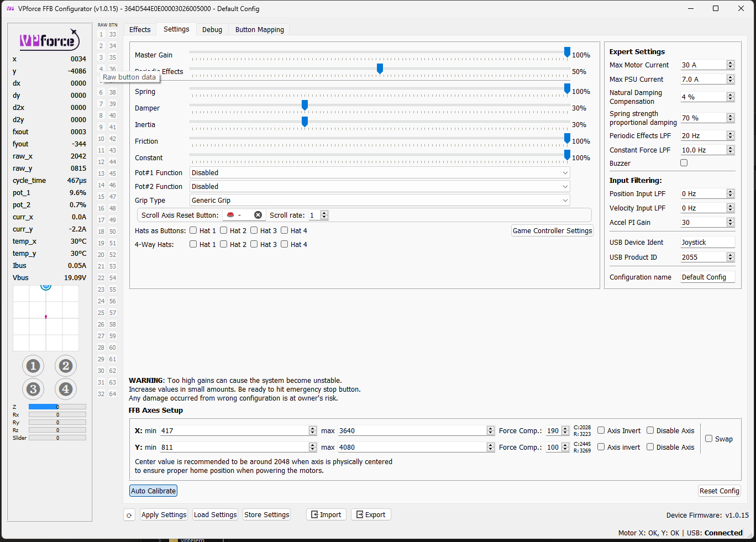The image size is (756, 542).
Task: Click the Damper slider handle
Action: tap(305, 105)
